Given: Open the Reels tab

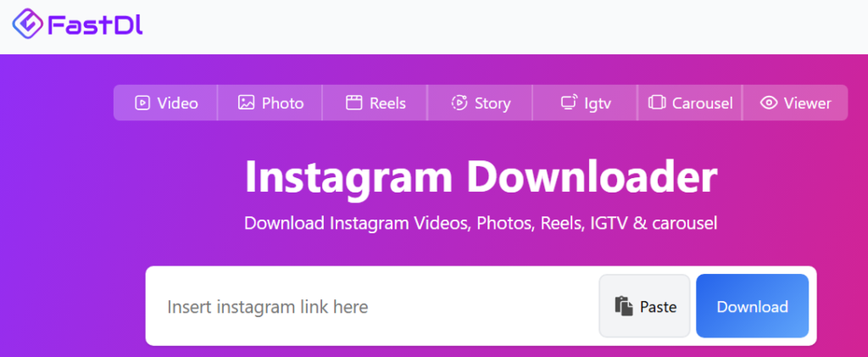Looking at the screenshot, I should [x=376, y=103].
